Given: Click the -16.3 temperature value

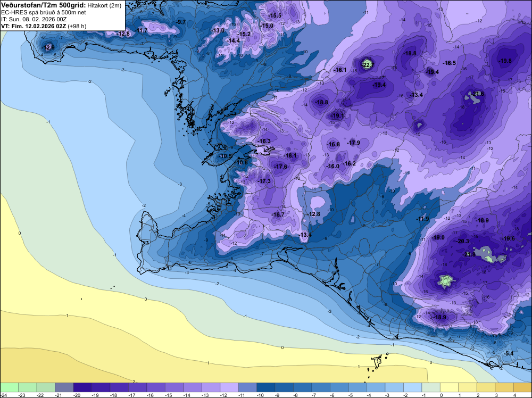Looking at the screenshot, I should (264, 141).
